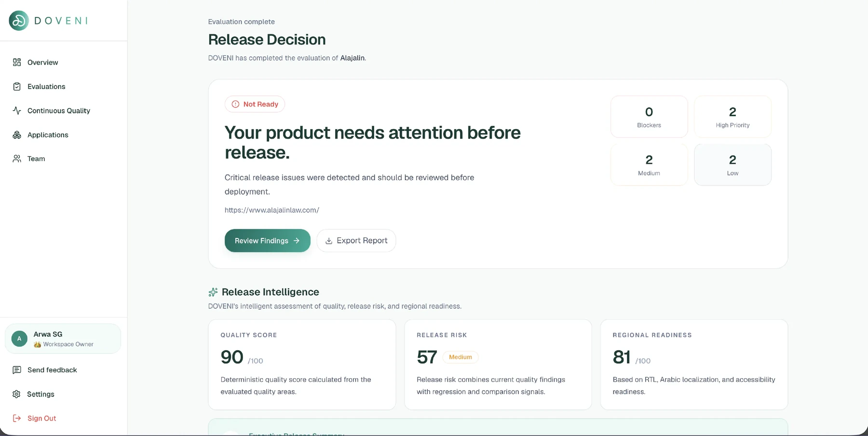Click the DOVENI logo icon

(x=19, y=21)
